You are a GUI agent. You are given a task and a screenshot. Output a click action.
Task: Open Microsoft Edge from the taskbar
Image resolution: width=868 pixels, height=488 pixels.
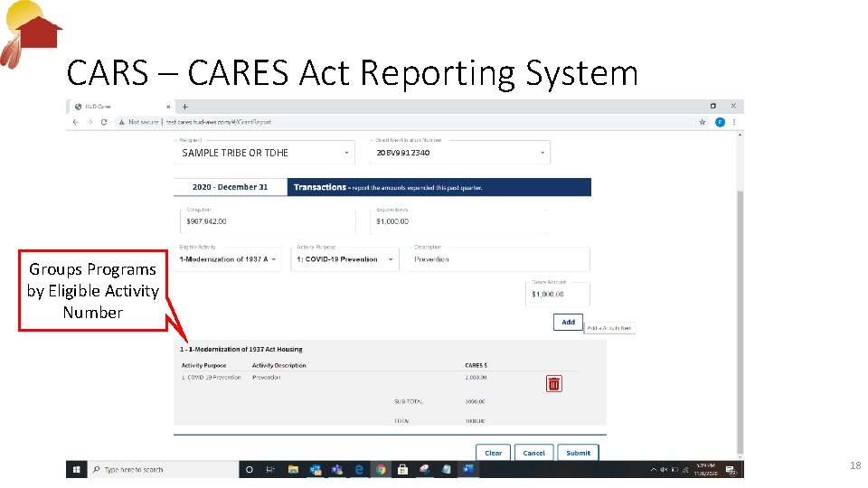(x=359, y=469)
